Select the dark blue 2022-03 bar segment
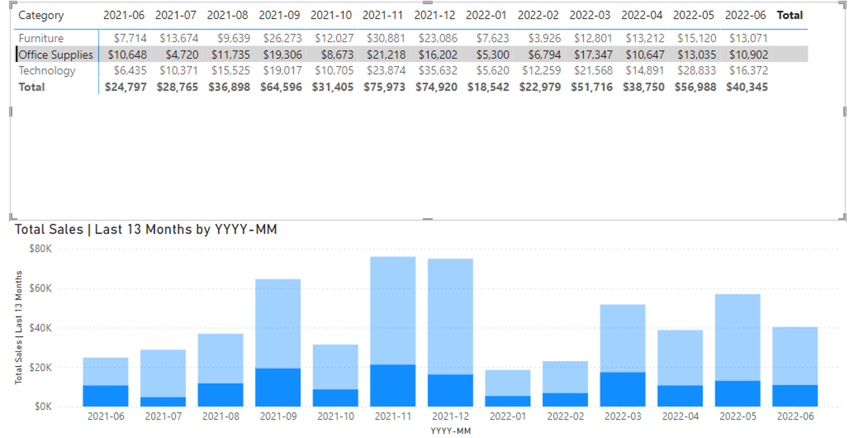Screen dimensions: 868x438 pos(623,389)
